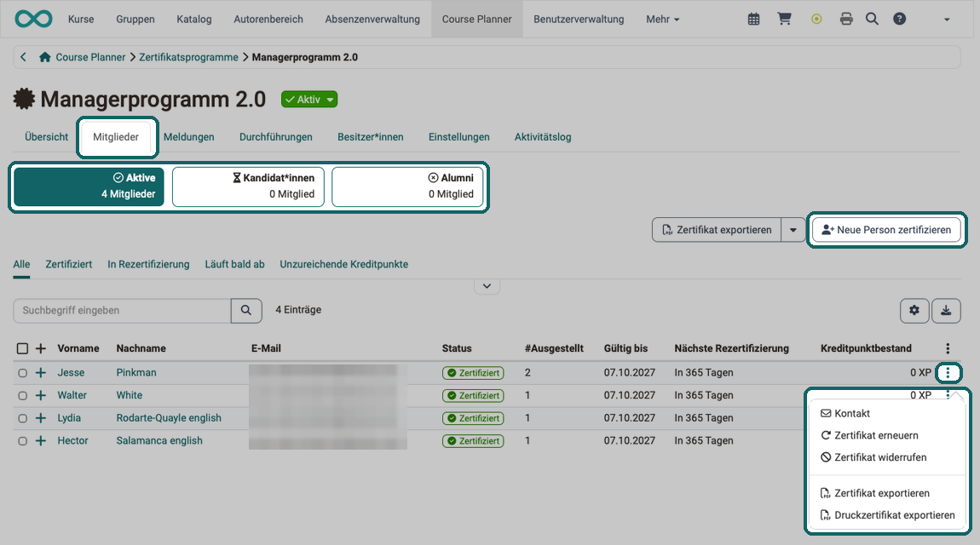Open dropdown arrow beside Zertifikat exportieren
980x545 pixels.
tap(793, 230)
